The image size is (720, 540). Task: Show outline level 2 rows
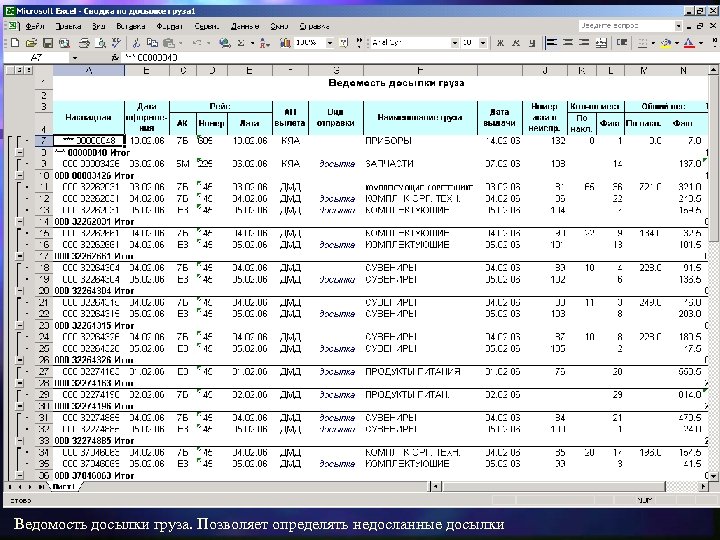20,70
